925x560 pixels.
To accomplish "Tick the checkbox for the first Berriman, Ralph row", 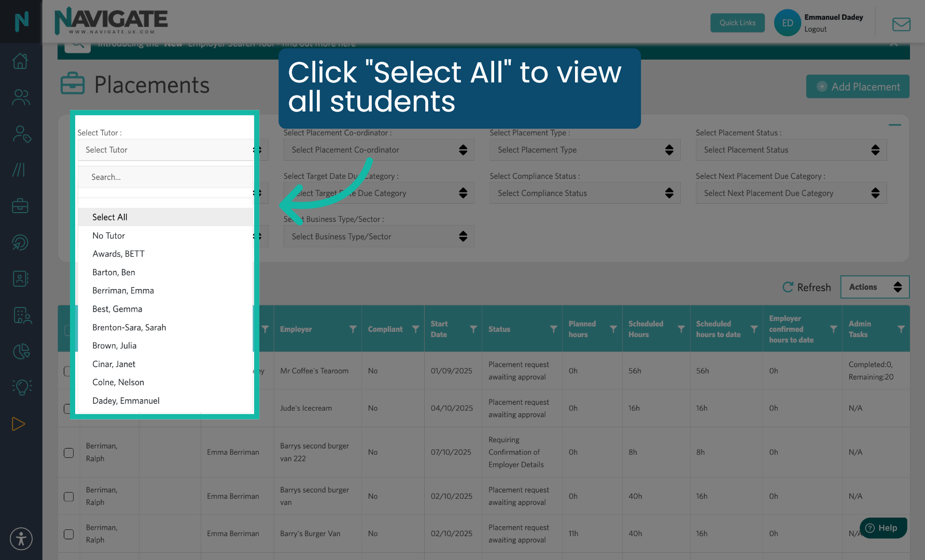I will tap(68, 452).
